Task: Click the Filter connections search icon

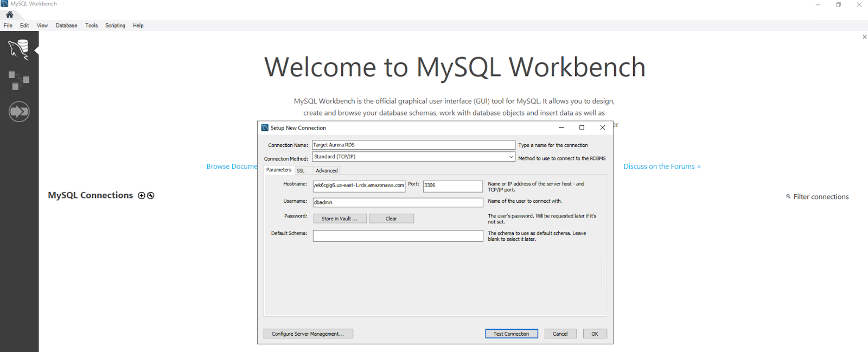Action: pyautogui.click(x=788, y=196)
